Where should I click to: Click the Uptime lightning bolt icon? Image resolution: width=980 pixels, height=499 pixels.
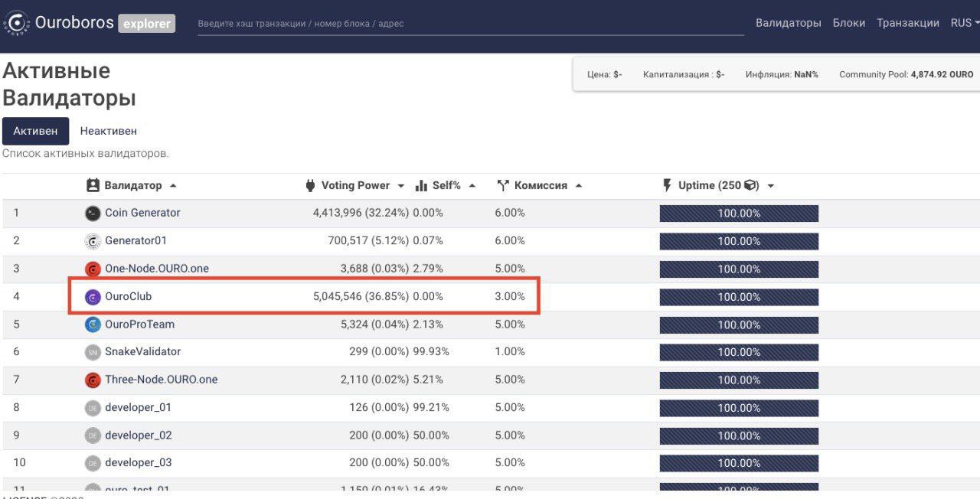pyautogui.click(x=667, y=185)
